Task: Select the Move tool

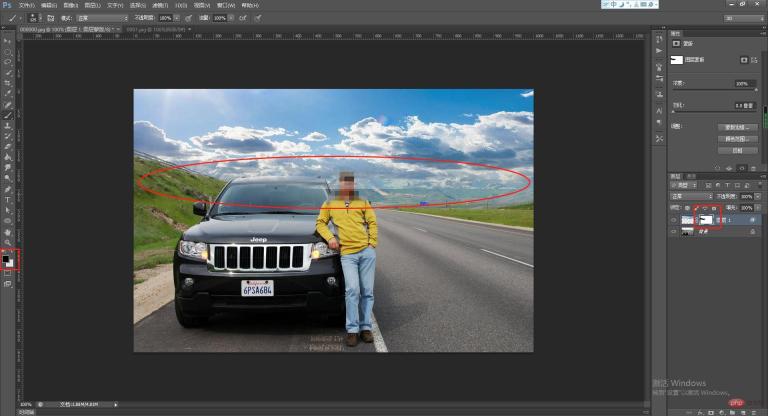Action: (9, 40)
